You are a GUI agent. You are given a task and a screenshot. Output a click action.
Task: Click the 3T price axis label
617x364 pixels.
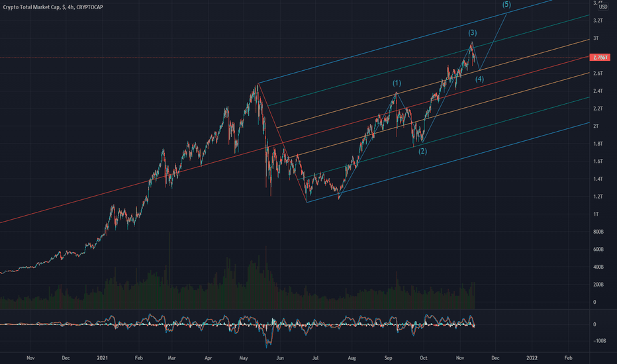[x=596, y=38]
